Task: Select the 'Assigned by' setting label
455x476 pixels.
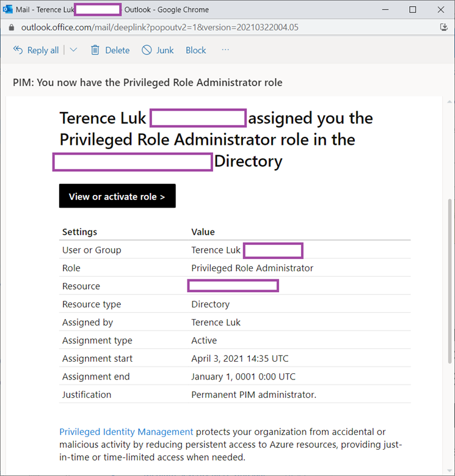Action: [88, 323]
